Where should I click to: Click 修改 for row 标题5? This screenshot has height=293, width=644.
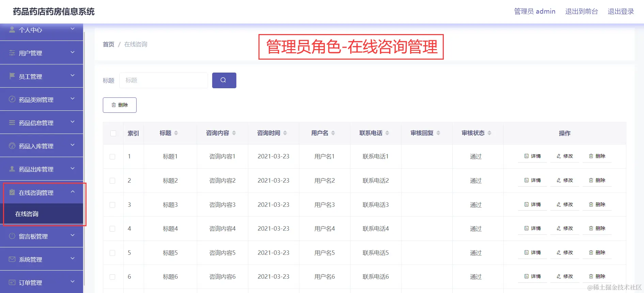[x=565, y=253]
